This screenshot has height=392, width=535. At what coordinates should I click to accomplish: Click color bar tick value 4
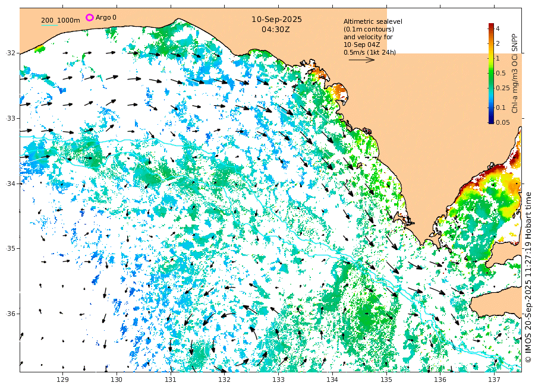[498, 29]
